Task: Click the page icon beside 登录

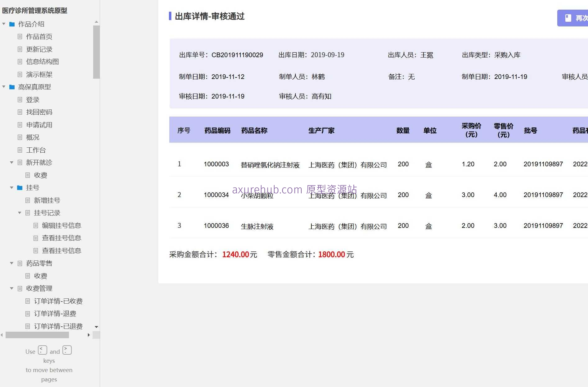Action: tap(20, 99)
